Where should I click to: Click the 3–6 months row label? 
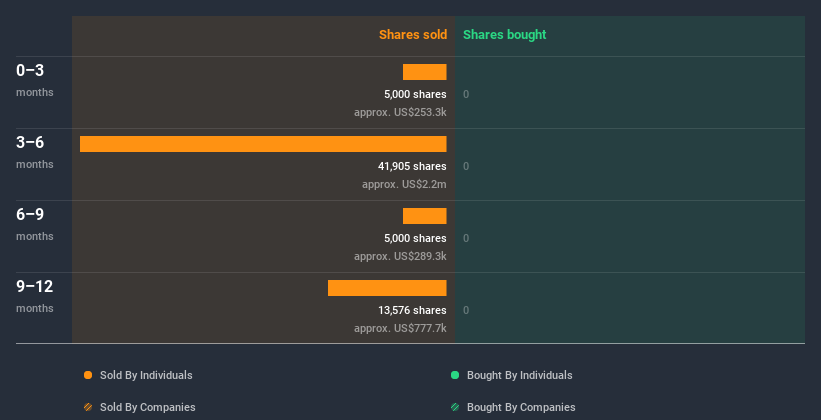tap(35, 152)
